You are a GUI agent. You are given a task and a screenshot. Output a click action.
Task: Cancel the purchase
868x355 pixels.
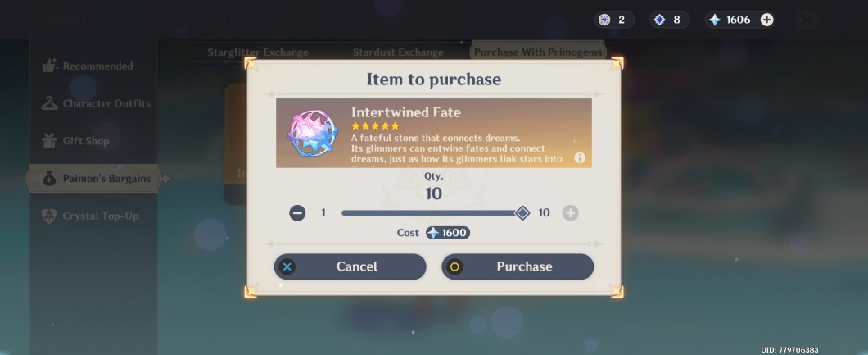(350, 266)
